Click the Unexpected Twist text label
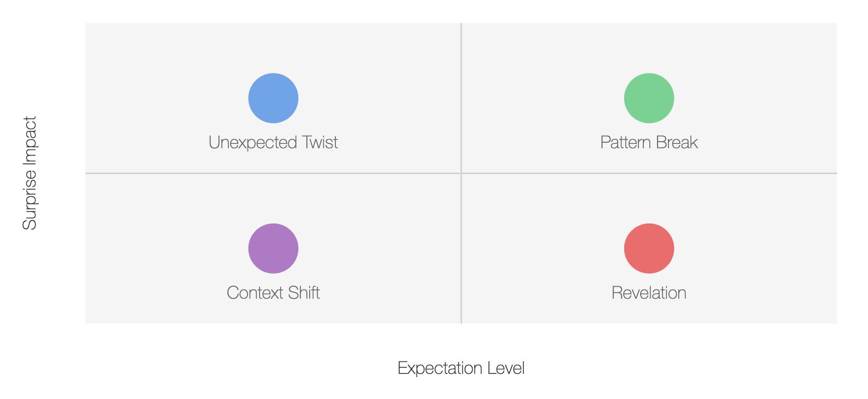This screenshot has height=399, width=868. click(x=273, y=142)
